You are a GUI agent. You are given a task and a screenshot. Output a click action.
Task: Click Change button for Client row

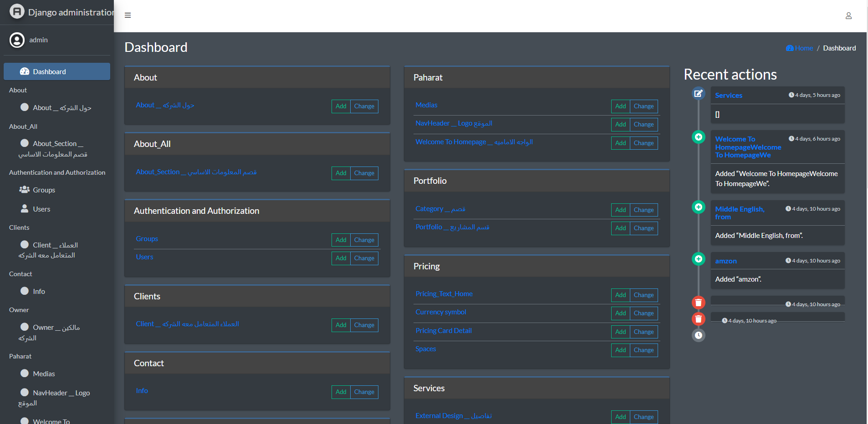pos(364,325)
